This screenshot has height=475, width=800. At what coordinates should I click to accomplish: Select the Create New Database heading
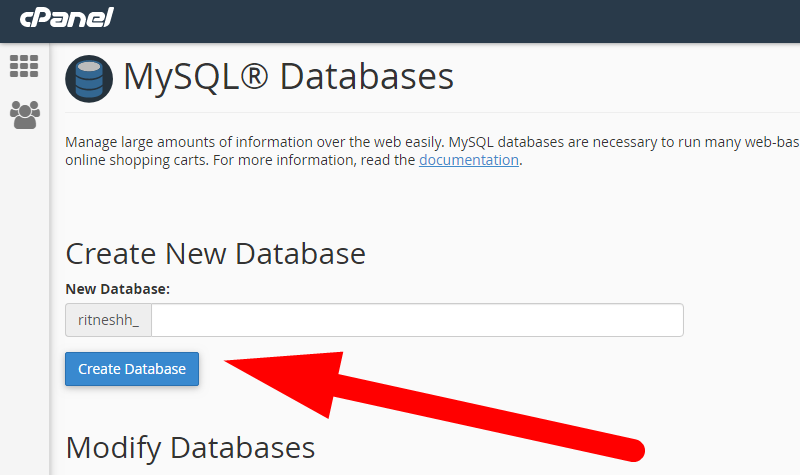tap(215, 253)
